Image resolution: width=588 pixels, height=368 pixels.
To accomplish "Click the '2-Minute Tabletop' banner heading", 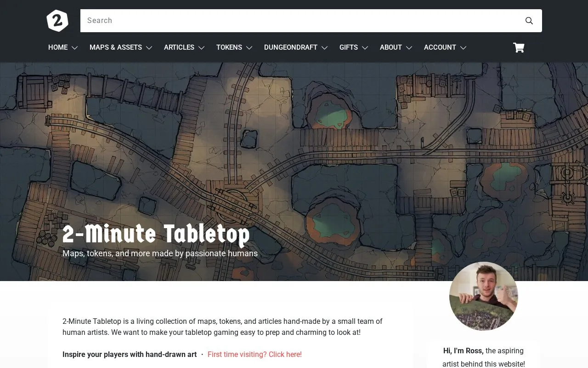I will point(156,234).
